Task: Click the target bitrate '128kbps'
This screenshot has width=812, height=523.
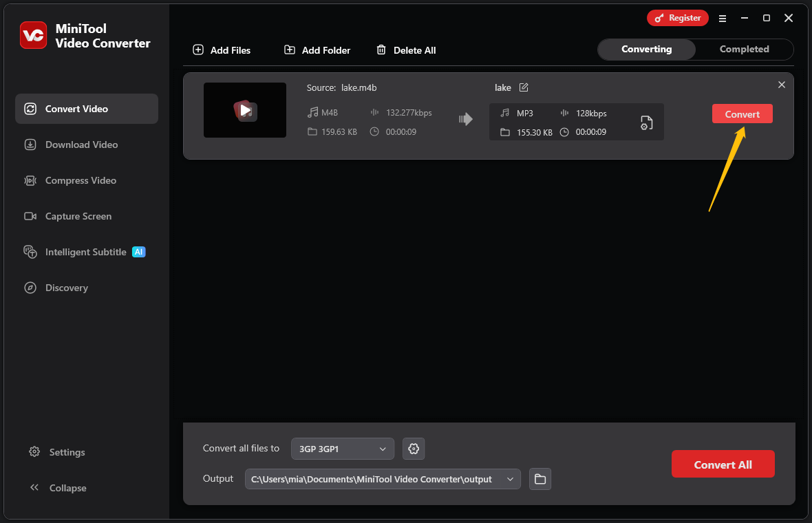Action: tap(591, 114)
